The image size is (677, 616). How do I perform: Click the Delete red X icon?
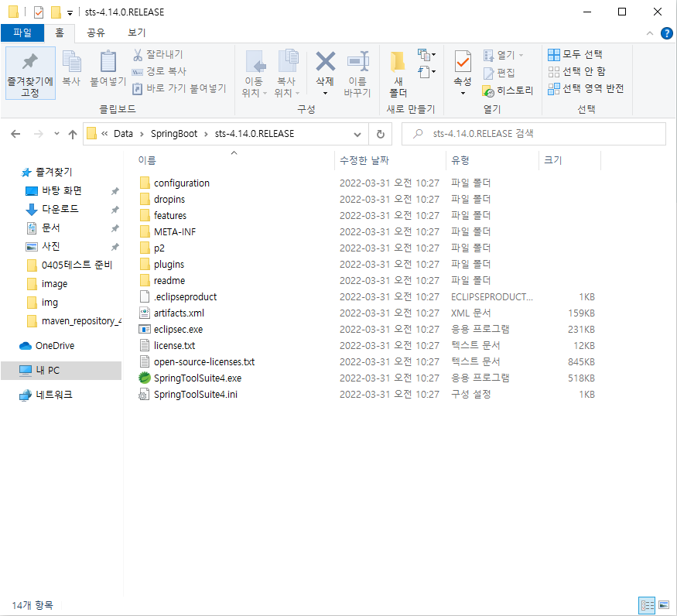[325, 61]
